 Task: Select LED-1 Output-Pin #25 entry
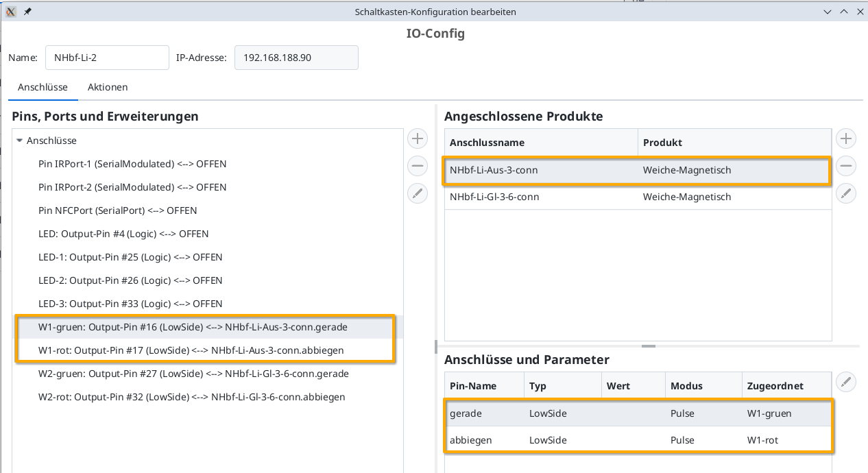(x=130, y=257)
